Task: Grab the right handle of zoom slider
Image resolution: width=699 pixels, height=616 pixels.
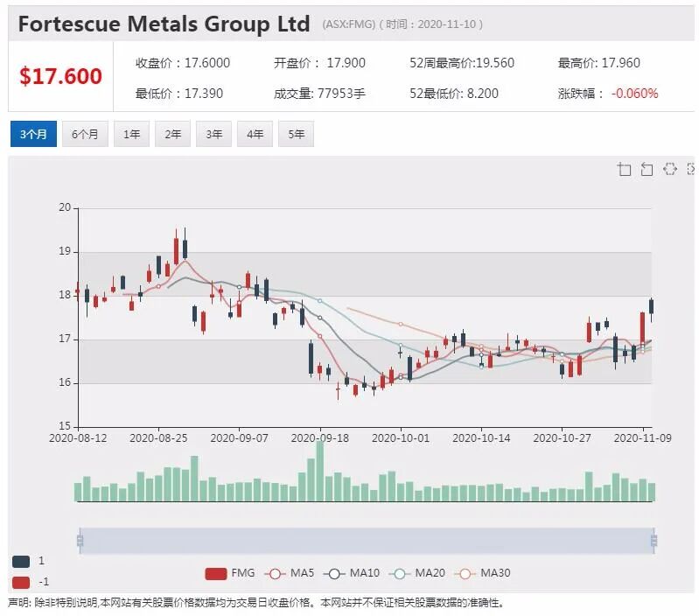Action: (654, 541)
